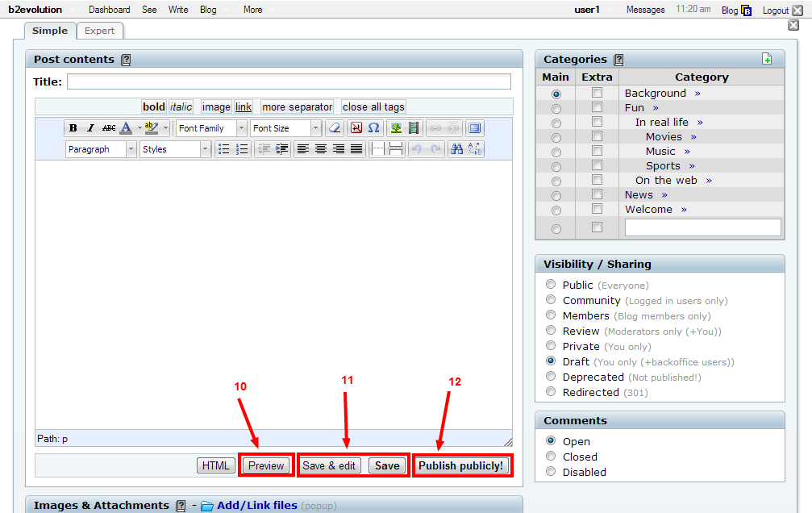Select Fun as main category
Viewport: 812px width, 513px height.
click(x=556, y=109)
